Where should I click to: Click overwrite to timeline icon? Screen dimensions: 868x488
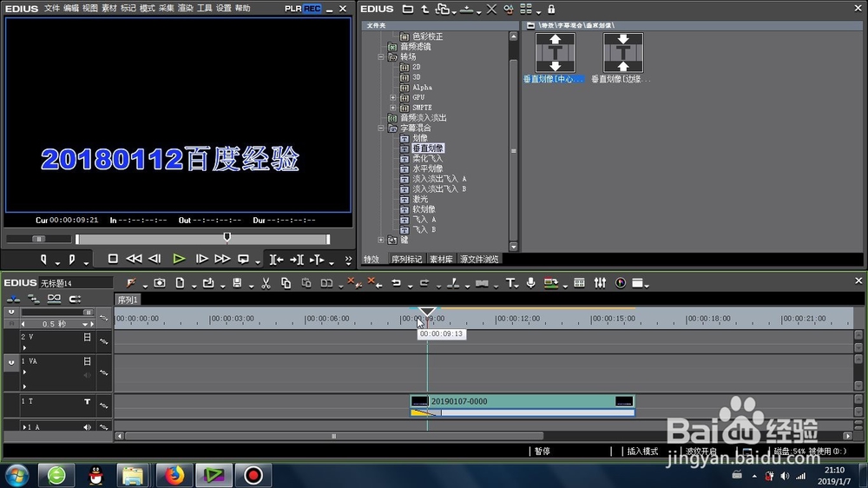297,260
